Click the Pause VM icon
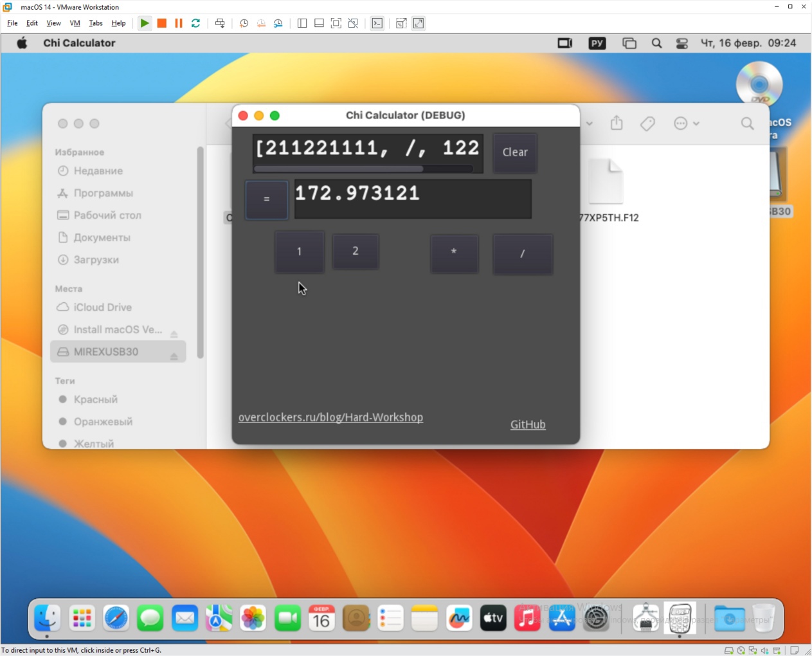This screenshot has width=812, height=656. 179,23
